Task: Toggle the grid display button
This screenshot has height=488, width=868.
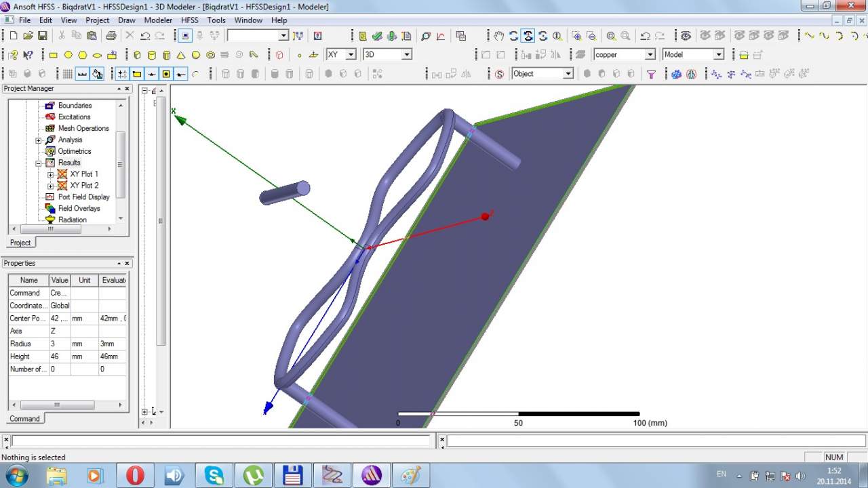Action: (x=68, y=74)
